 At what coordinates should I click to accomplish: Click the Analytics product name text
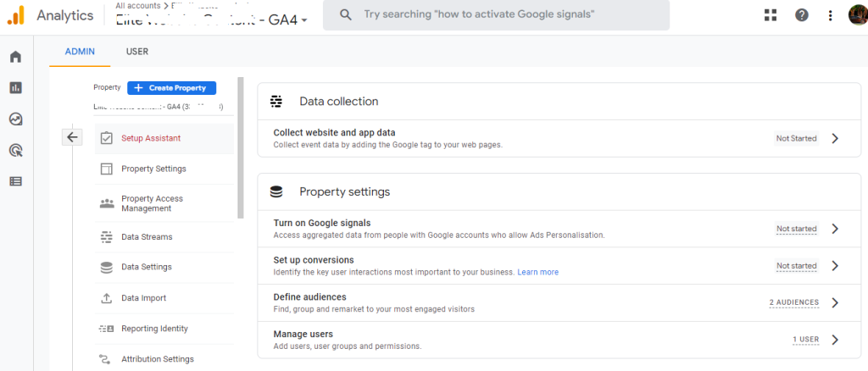click(64, 15)
